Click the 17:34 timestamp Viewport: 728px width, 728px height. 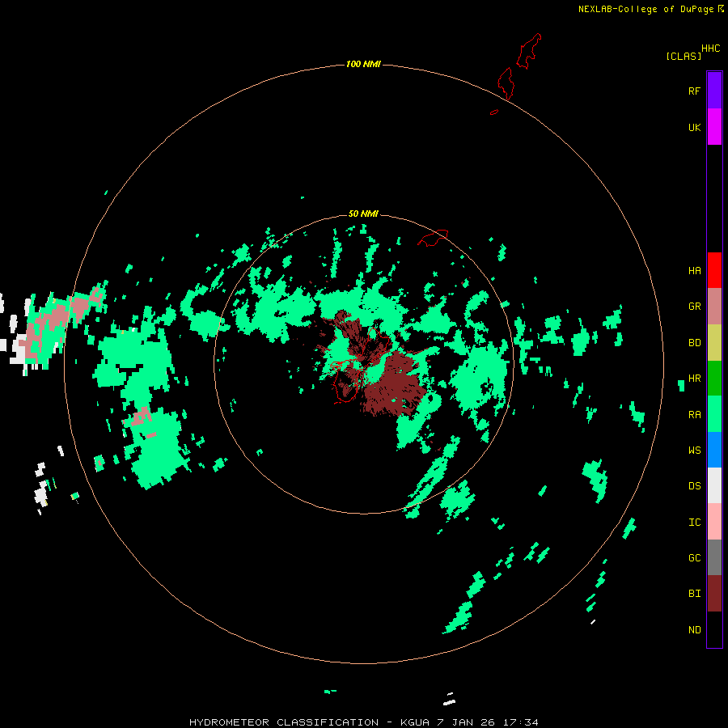pos(521,722)
